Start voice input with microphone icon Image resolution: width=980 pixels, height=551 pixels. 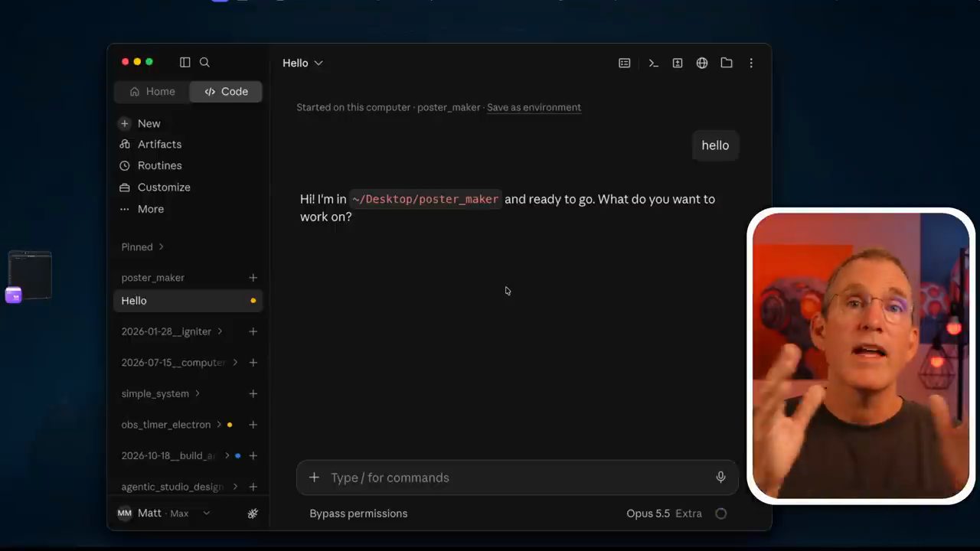click(x=720, y=478)
